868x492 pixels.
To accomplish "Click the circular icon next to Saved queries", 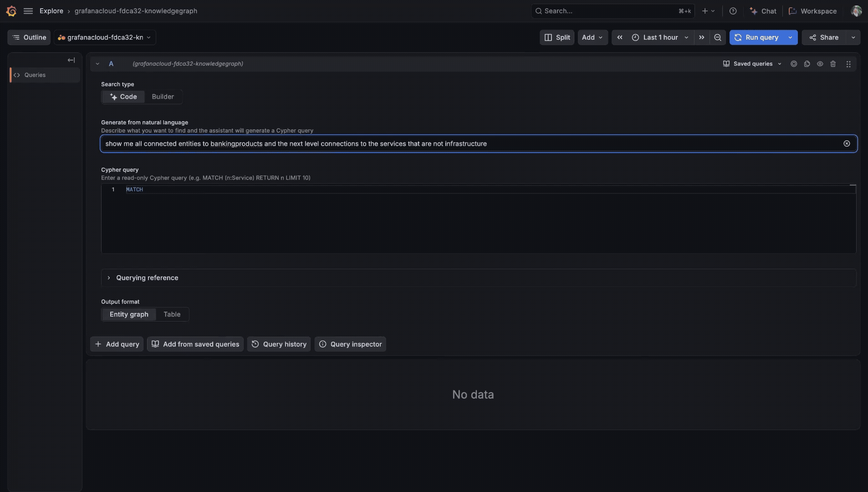I will click(x=794, y=64).
